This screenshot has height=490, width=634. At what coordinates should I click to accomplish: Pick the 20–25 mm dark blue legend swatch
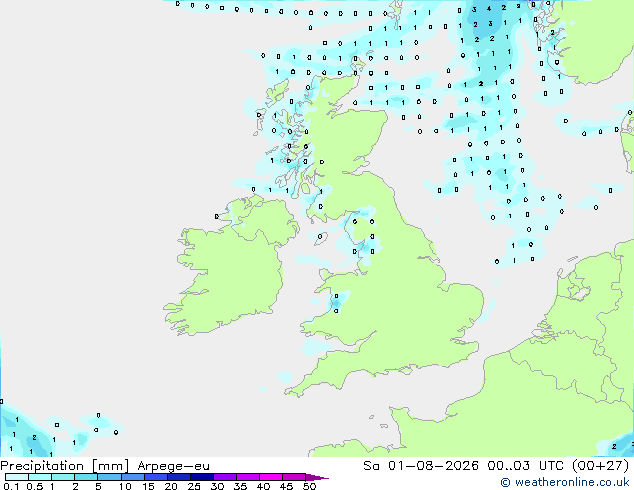[x=178, y=477]
